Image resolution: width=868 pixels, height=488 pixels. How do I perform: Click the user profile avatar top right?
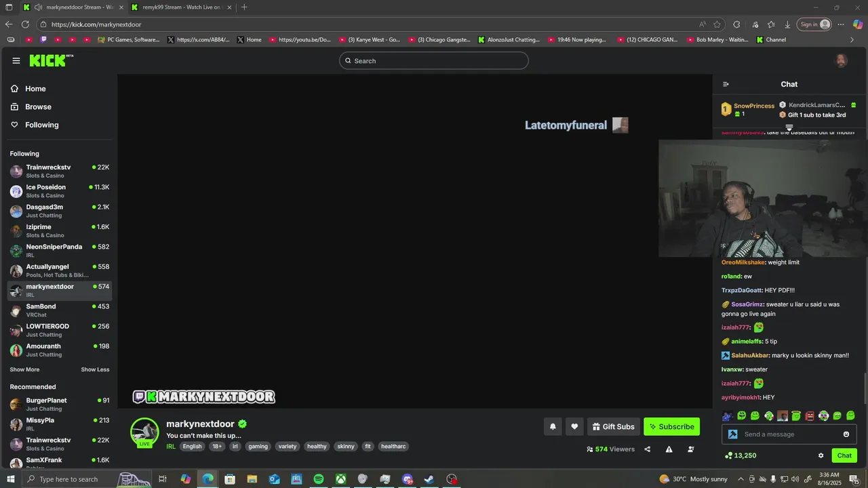tap(841, 61)
